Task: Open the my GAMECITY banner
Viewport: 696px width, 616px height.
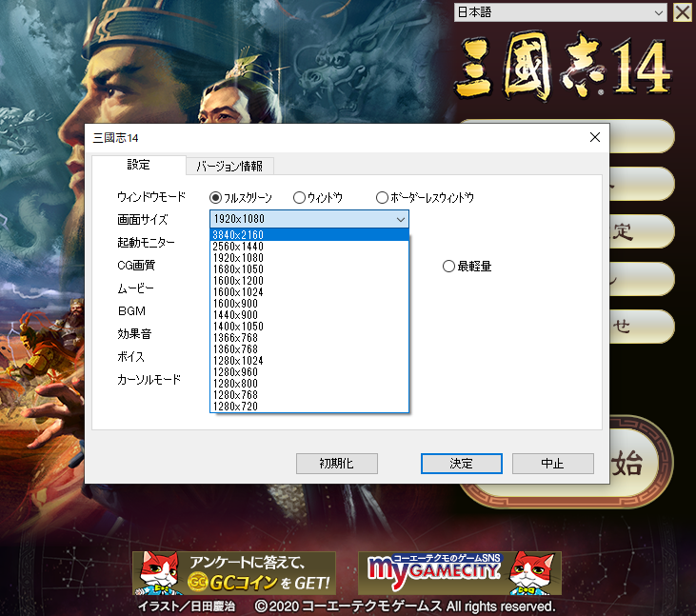Action: (x=460, y=573)
